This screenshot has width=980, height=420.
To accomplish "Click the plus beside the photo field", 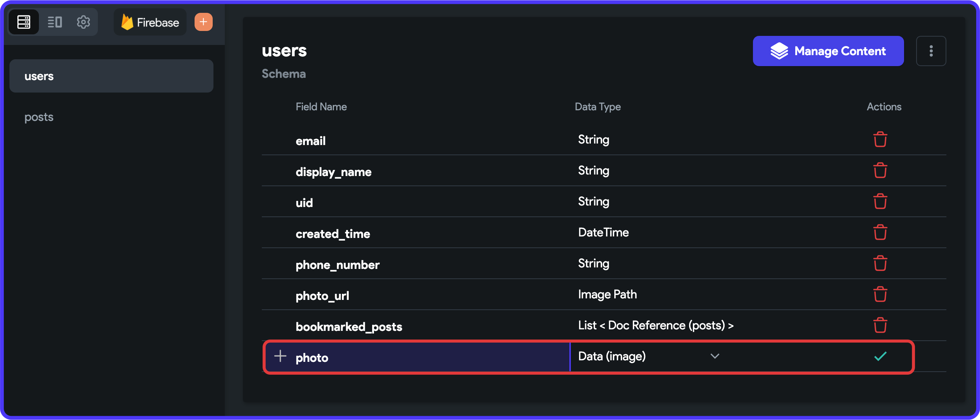I will click(280, 356).
